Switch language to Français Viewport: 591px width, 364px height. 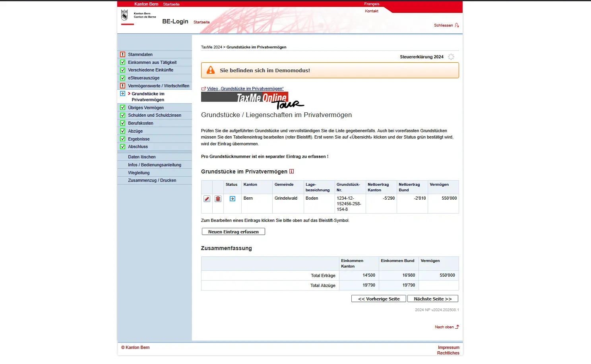point(372,4)
